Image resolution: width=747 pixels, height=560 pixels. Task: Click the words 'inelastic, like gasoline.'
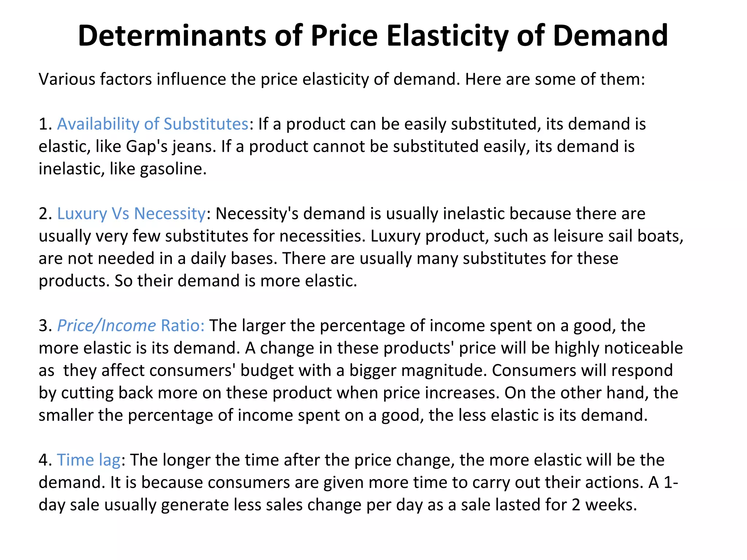point(123,169)
